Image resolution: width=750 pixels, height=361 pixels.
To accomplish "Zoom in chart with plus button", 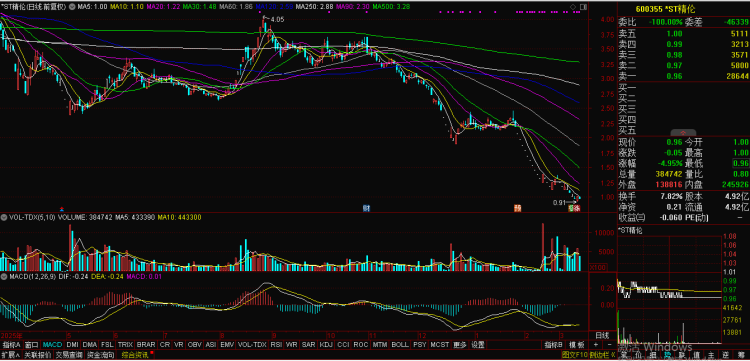I will tap(596, 345).
